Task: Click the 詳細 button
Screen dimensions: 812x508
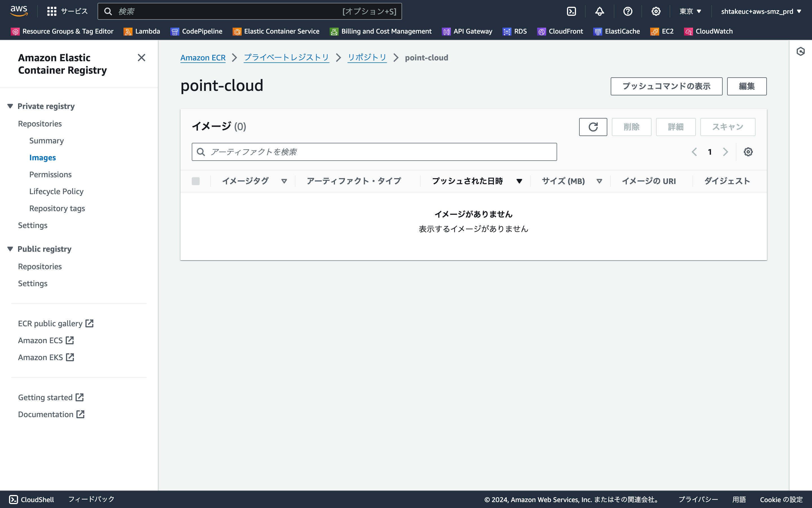Action: tap(676, 127)
